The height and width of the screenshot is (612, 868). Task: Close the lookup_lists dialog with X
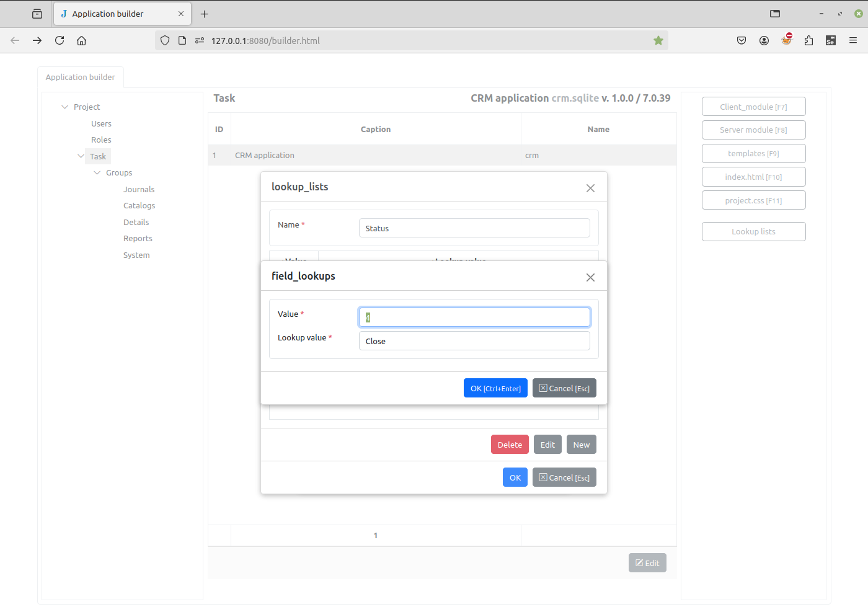[x=590, y=188]
